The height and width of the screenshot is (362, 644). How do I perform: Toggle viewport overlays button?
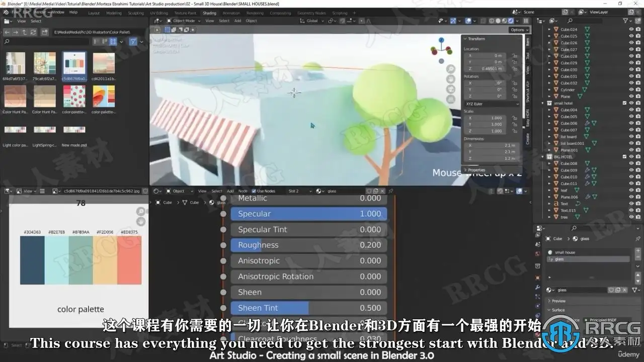[468, 21]
